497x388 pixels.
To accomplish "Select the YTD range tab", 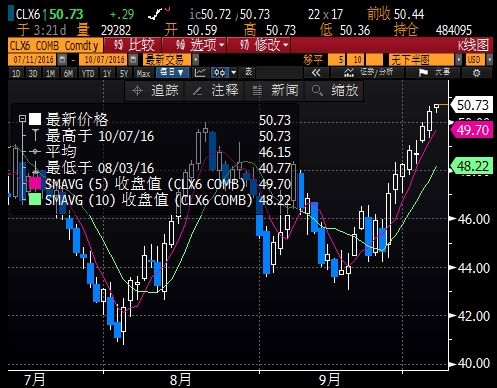I will [x=88, y=73].
